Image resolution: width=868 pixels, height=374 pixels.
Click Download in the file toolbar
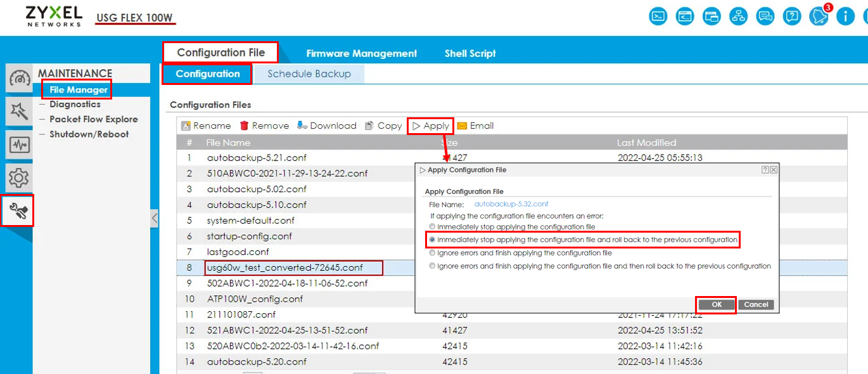click(327, 126)
